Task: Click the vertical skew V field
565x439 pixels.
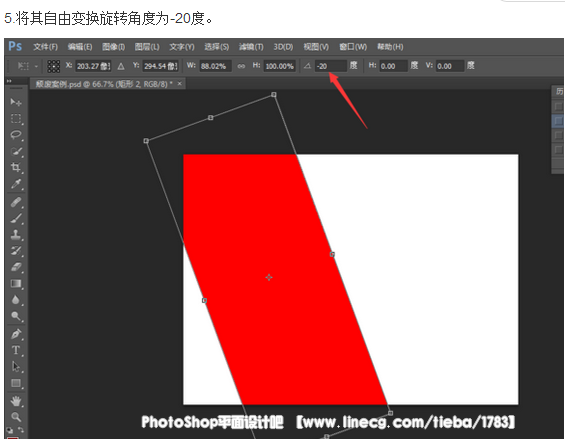Action: (450, 66)
